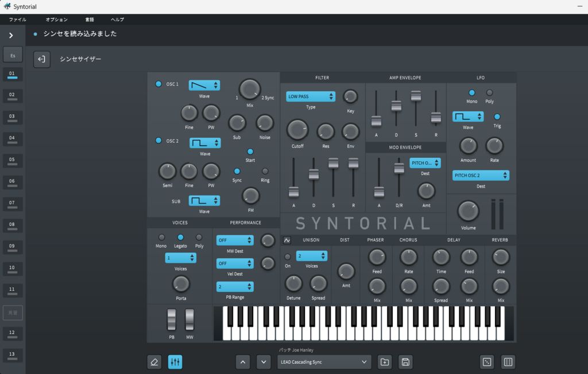
Task: Open the PITCH OSC 2 LFO Dest dropdown
Action: [x=481, y=176]
